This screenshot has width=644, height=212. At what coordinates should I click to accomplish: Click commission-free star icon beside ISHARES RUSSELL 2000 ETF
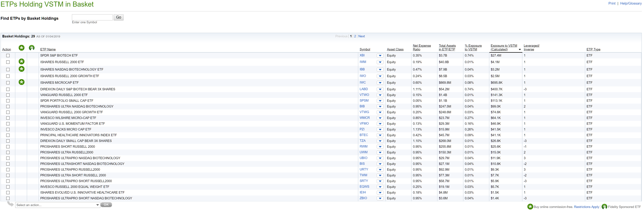[22, 61]
